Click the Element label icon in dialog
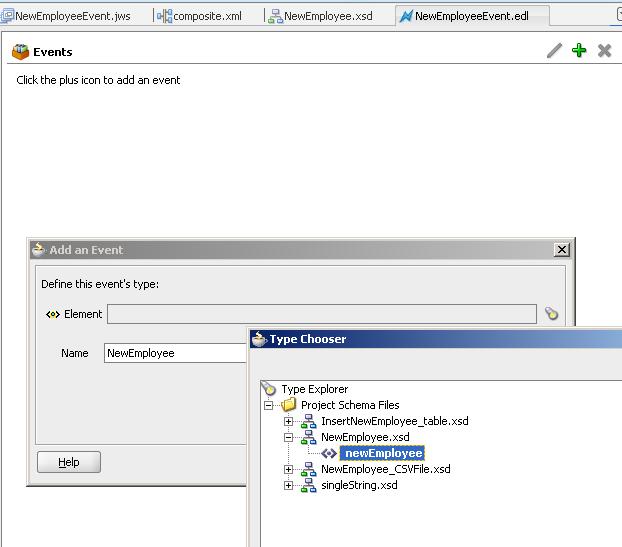Viewport: 622px width, 547px height. point(53,315)
